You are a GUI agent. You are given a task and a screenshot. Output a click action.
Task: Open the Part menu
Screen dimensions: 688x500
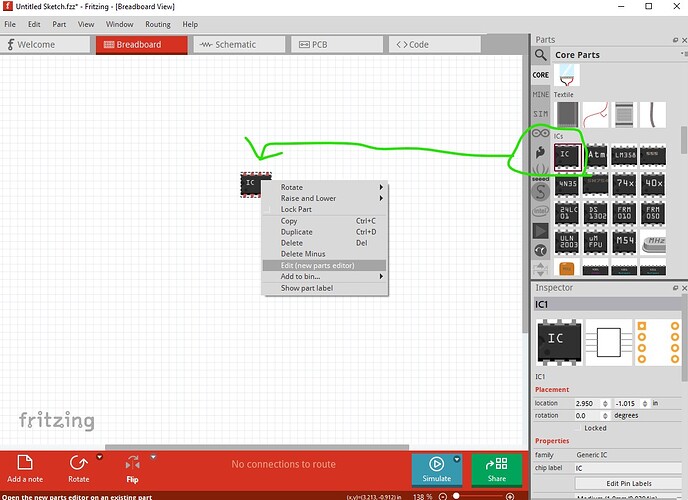tap(59, 25)
